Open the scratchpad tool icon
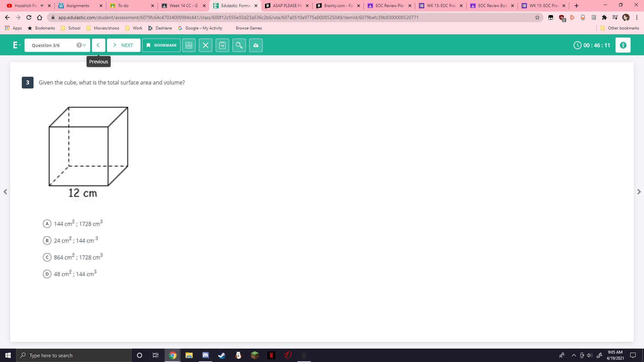644x362 pixels. [x=222, y=45]
